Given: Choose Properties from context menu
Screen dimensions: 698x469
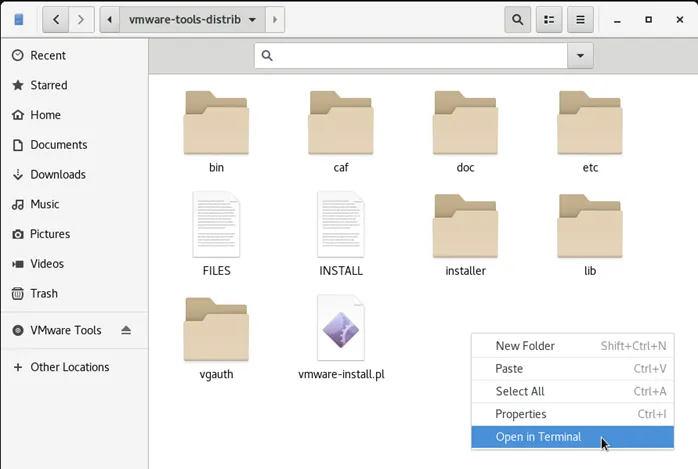Looking at the screenshot, I should 572,414.
